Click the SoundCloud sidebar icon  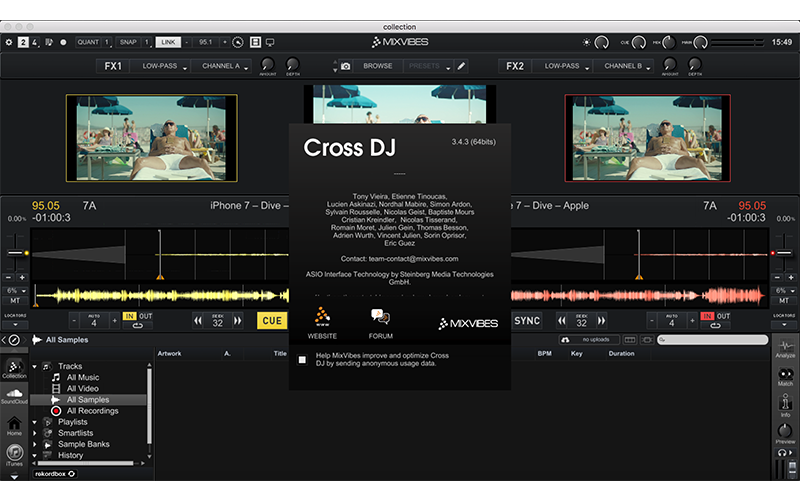point(14,396)
